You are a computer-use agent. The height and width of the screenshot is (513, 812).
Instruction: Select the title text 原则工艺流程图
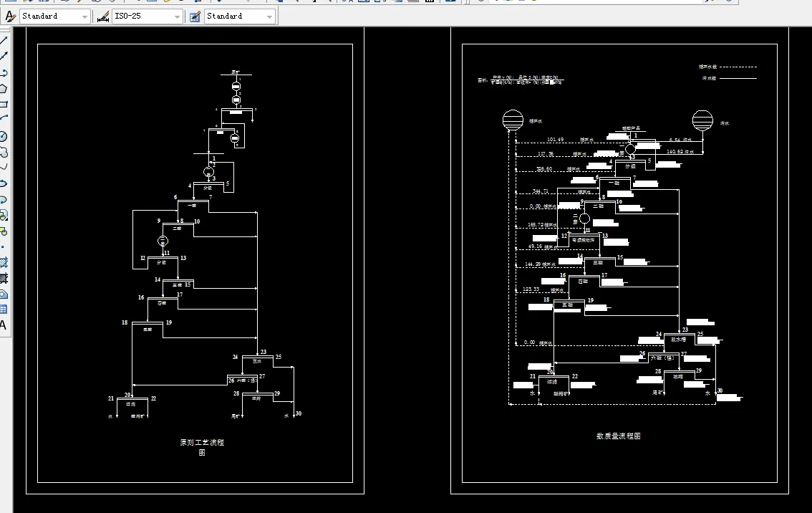point(202,447)
